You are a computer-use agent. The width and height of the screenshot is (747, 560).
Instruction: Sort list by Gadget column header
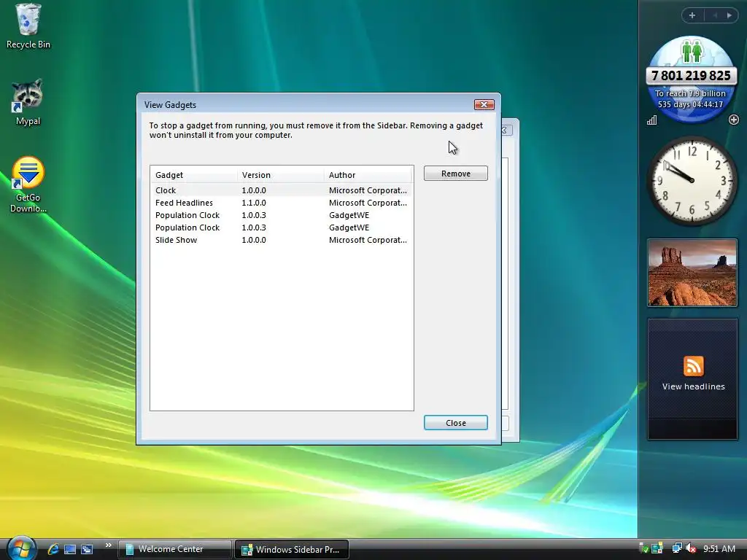point(194,175)
